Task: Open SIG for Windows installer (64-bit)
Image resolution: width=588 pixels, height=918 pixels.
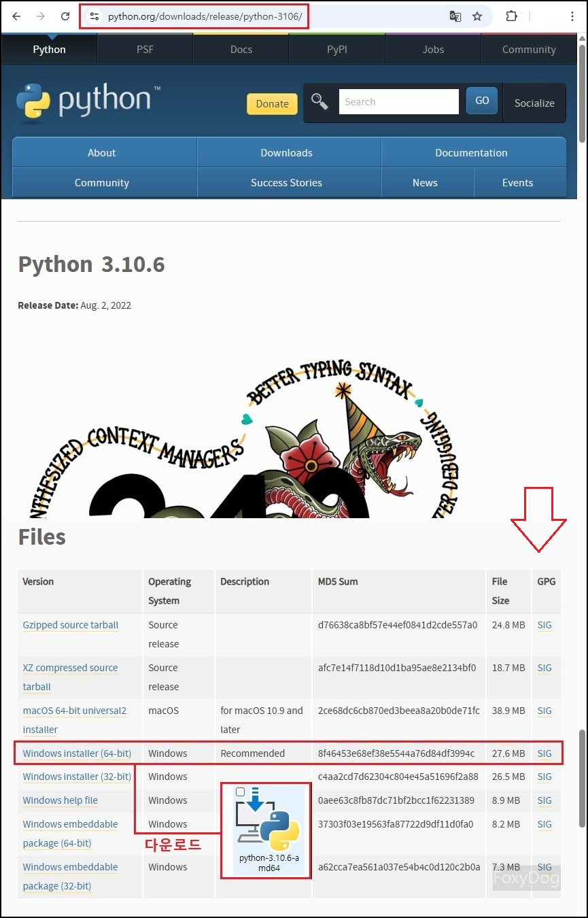Action: click(544, 753)
